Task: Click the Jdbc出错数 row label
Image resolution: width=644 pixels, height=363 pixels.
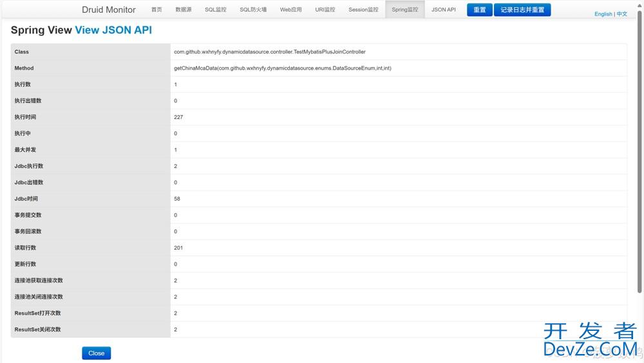Action: point(29,182)
